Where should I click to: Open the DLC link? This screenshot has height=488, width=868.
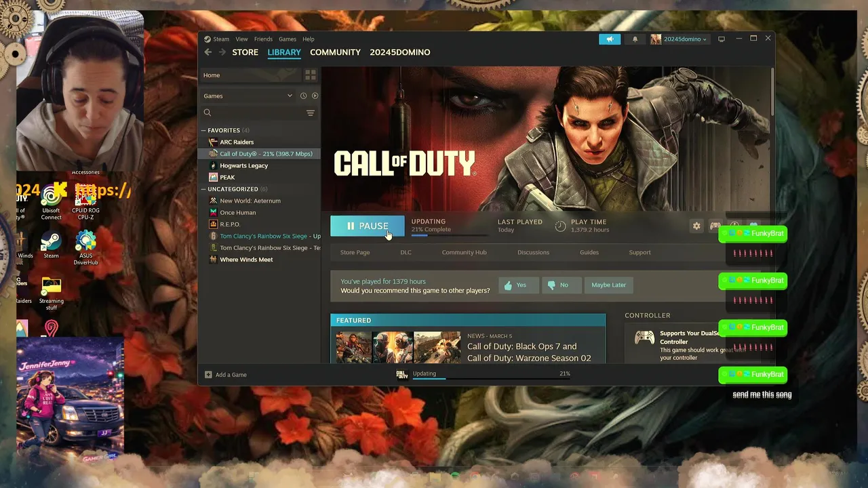(406, 252)
